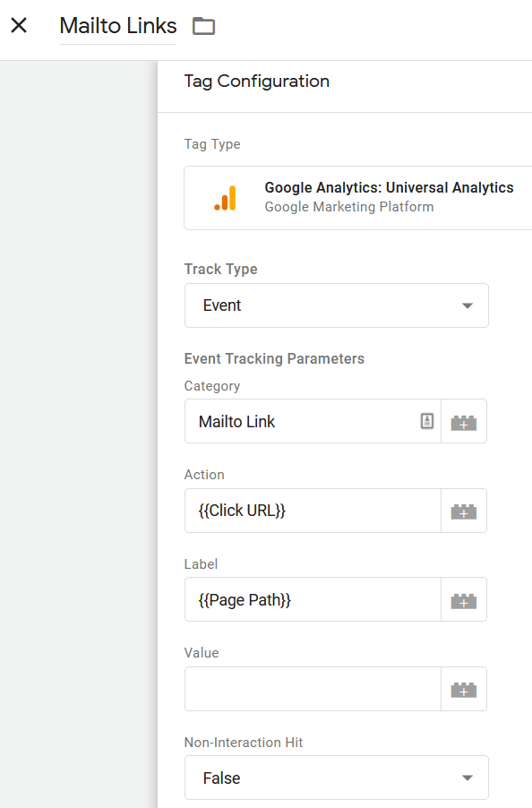Open the Non-Interaction Hit False dropdown

click(x=336, y=778)
